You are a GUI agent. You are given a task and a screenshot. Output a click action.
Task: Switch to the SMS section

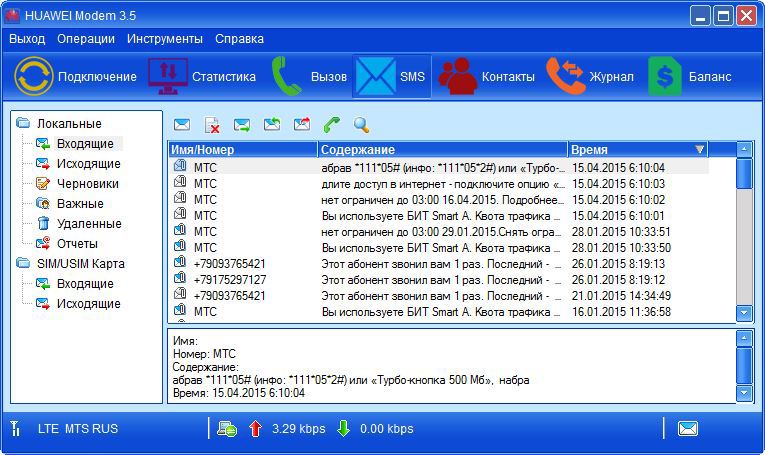pyautogui.click(x=392, y=77)
